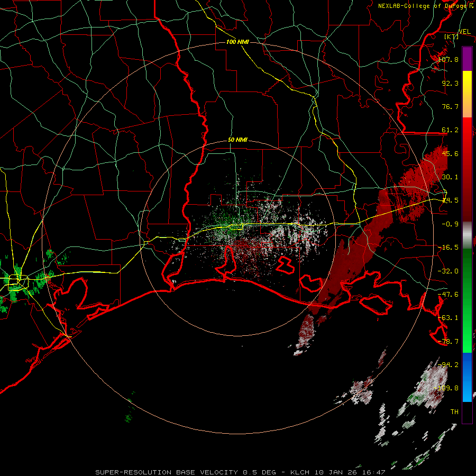Click the 61.2 velocity scale value
The height and width of the screenshot is (476, 476).
450,130
